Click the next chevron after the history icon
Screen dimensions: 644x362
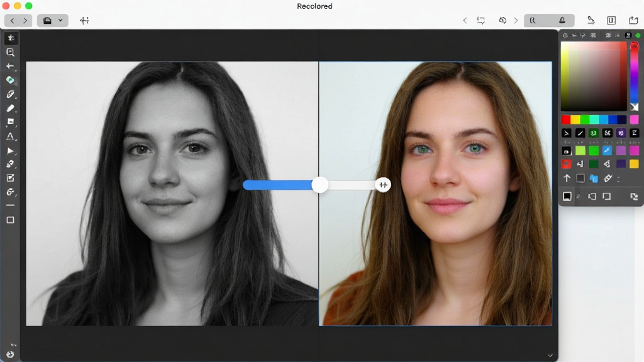click(x=516, y=21)
